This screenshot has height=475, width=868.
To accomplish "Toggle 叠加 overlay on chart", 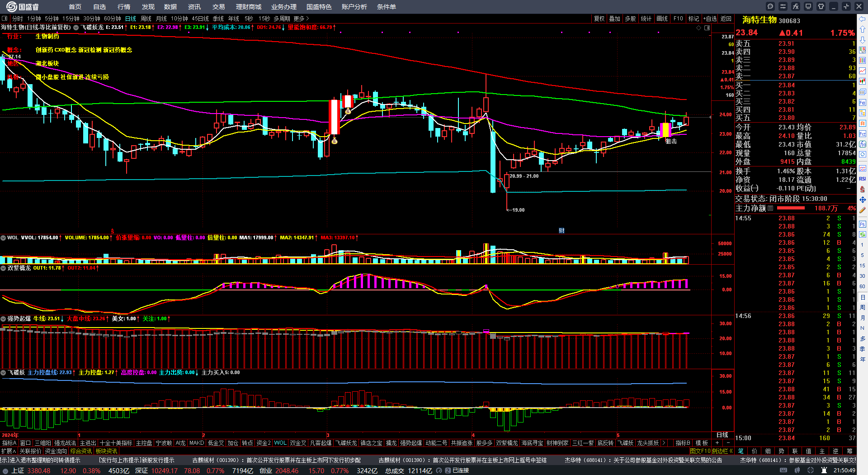I will [x=614, y=19].
